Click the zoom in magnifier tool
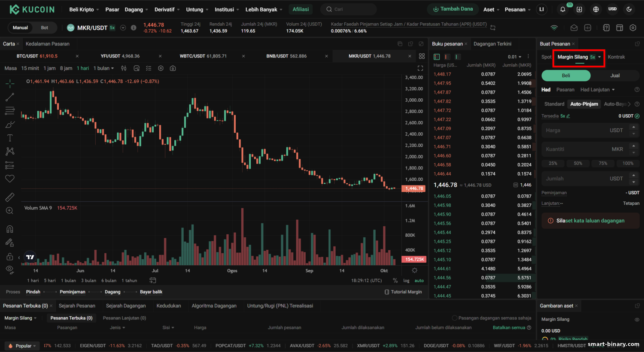The height and width of the screenshot is (352, 644). [10, 211]
